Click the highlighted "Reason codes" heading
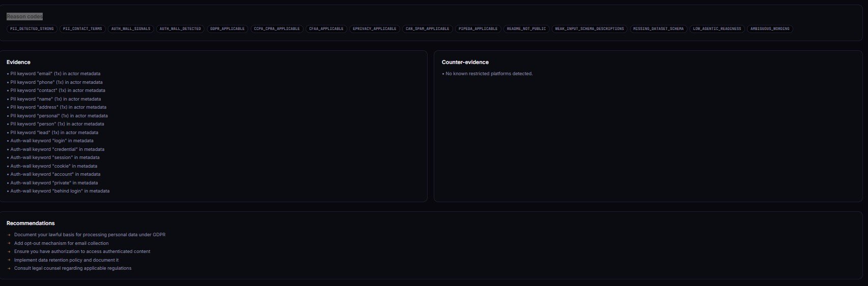 pyautogui.click(x=24, y=17)
